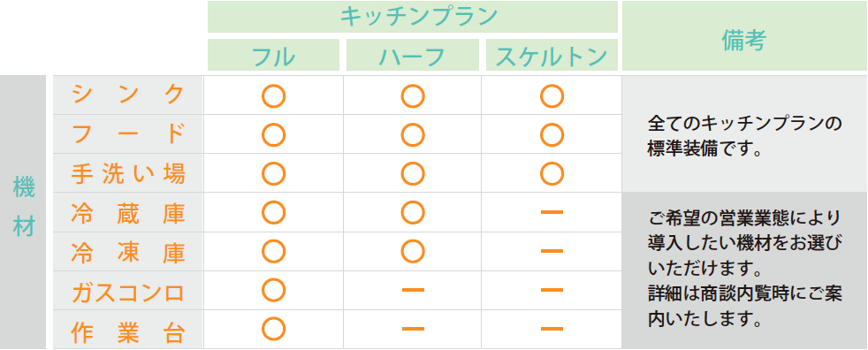Select the スケルトン plan column header

point(552,55)
